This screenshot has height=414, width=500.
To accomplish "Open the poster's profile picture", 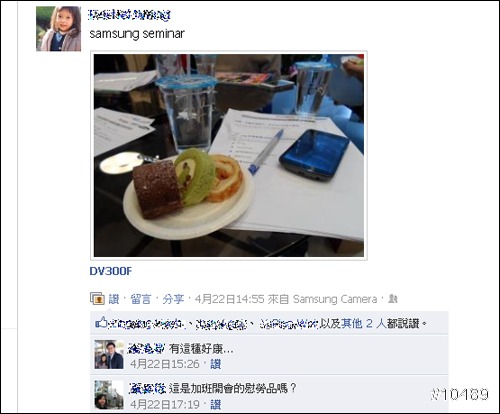I will coord(58,29).
